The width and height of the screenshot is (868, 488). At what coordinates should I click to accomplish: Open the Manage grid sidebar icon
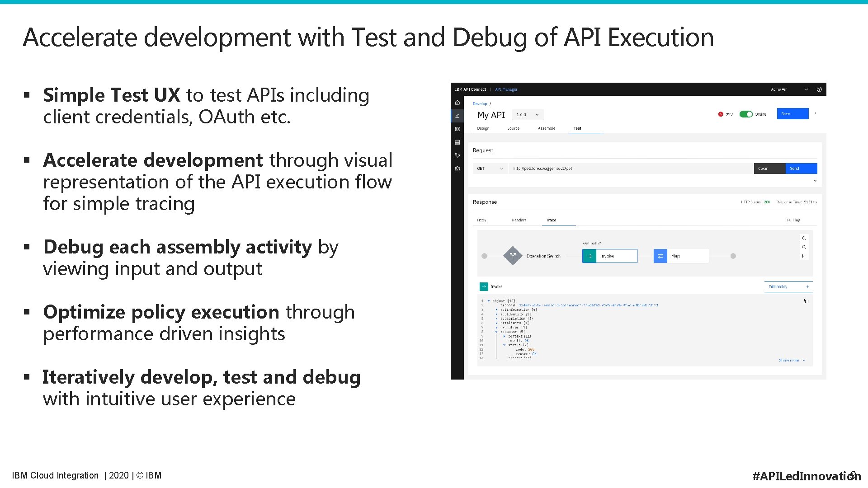457,129
